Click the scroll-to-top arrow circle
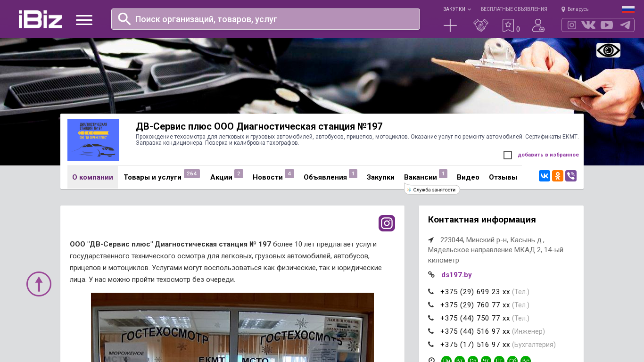 (x=39, y=284)
